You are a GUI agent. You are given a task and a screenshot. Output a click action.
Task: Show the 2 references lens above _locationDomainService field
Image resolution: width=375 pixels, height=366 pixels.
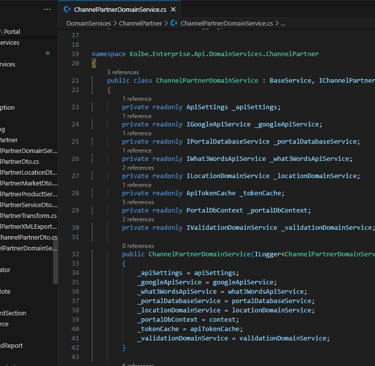pyautogui.click(x=138, y=168)
